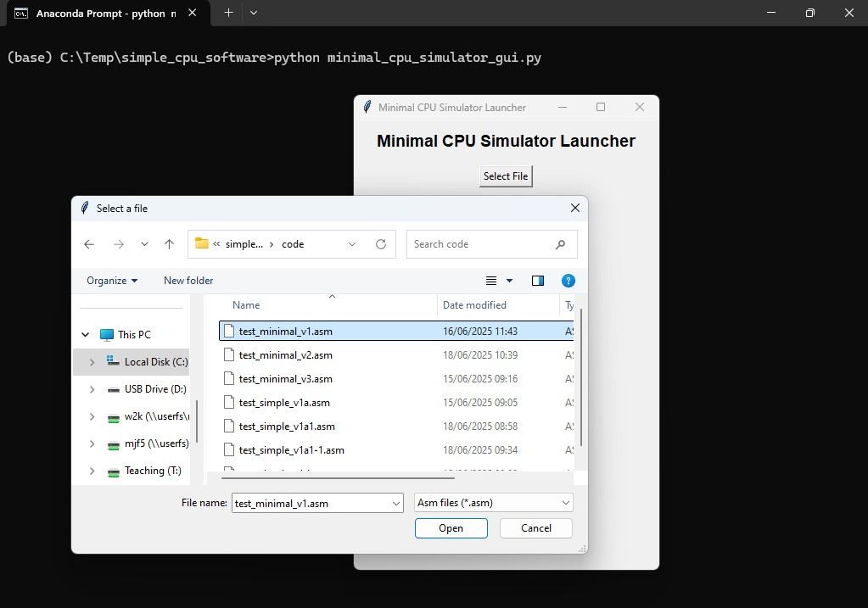Image resolution: width=868 pixels, height=608 pixels.
Task: Open the Asm files type filter
Action: [x=494, y=503]
